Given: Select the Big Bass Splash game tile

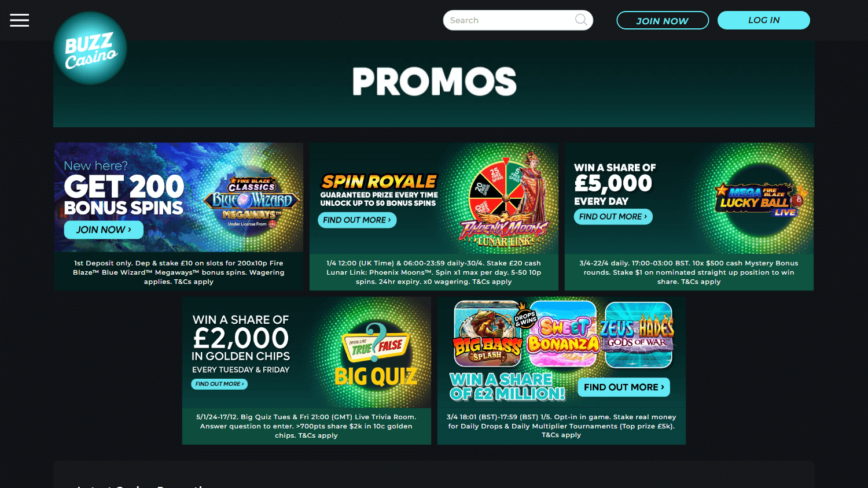Looking at the screenshot, I should (488, 334).
